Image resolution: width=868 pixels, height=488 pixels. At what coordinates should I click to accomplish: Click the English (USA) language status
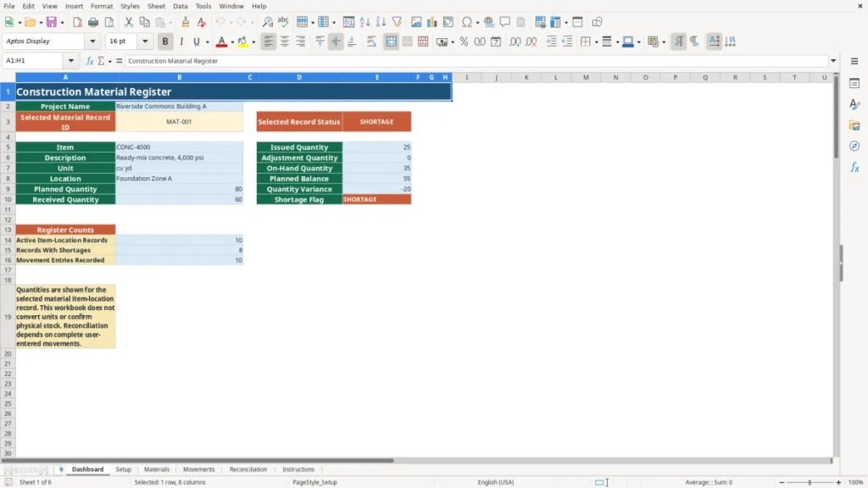(x=495, y=482)
